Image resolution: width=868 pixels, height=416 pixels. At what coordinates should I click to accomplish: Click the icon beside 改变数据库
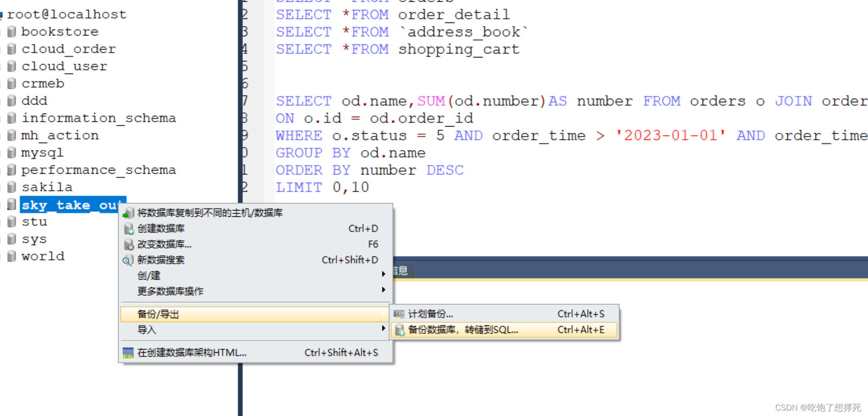[x=129, y=245]
